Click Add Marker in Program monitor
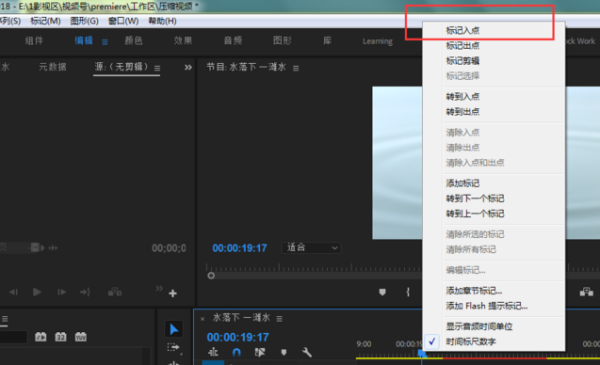The image size is (600, 365). point(382,292)
